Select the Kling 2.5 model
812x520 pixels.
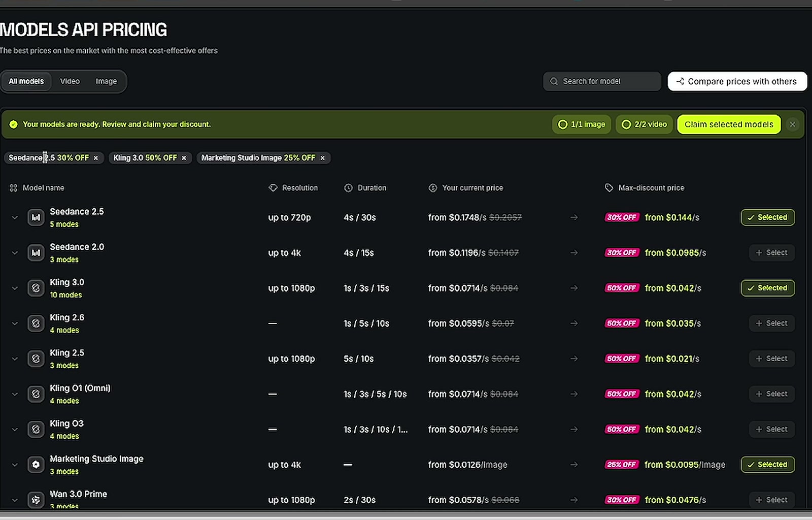pyautogui.click(x=772, y=359)
